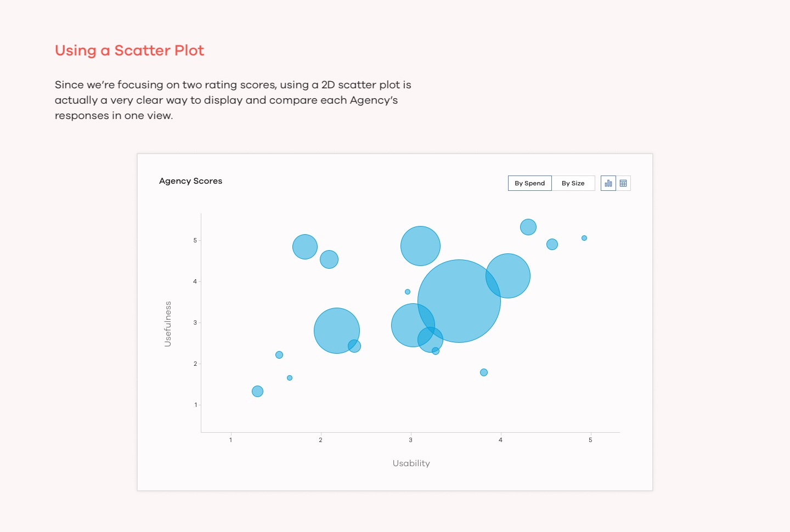This screenshot has width=790, height=532.
Task: Click the Agency Scores chart title
Action: tap(190, 181)
